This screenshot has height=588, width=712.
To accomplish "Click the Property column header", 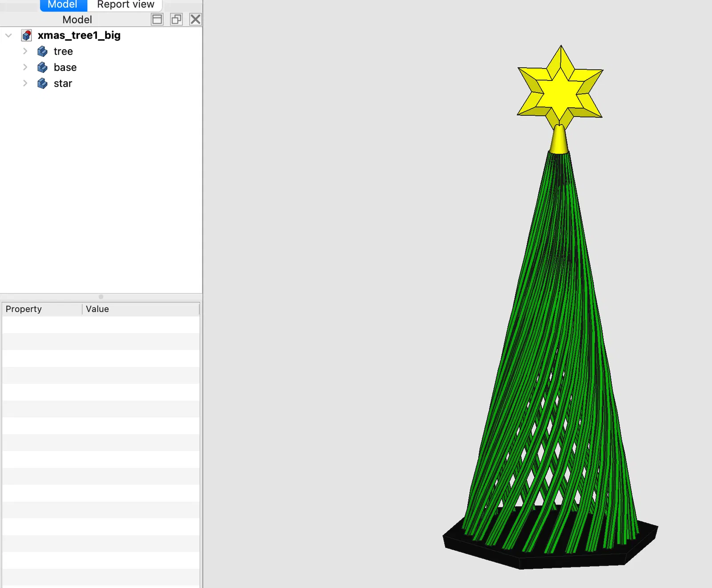I will (42, 309).
